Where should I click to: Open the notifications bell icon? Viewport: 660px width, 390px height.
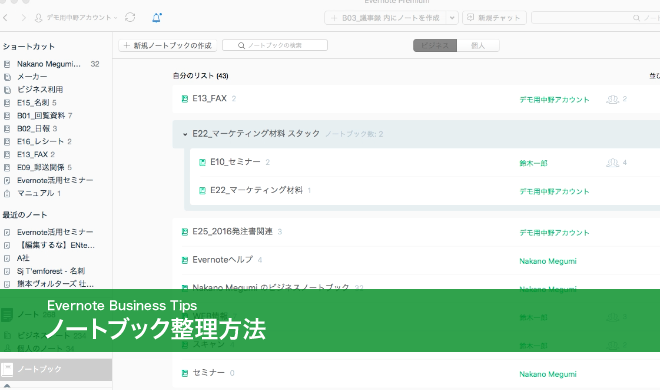point(157,17)
